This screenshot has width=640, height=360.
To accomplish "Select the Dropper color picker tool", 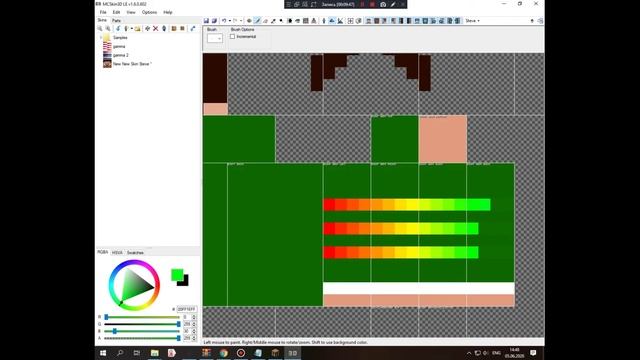I will [273, 21].
